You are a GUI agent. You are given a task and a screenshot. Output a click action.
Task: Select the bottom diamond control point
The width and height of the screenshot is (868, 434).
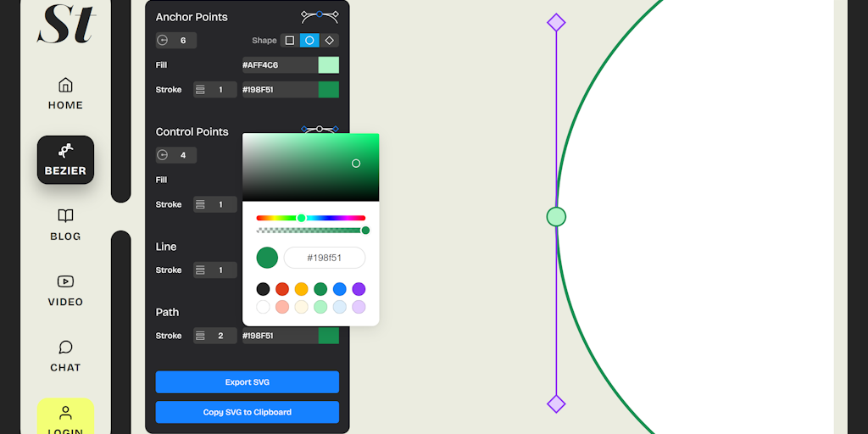pos(556,404)
